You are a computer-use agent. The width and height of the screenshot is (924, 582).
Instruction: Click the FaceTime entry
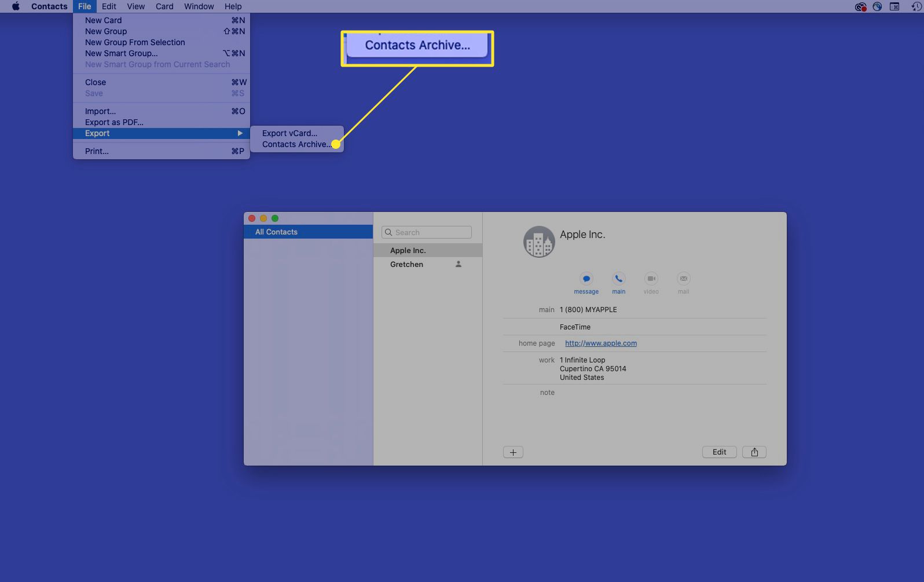point(575,327)
